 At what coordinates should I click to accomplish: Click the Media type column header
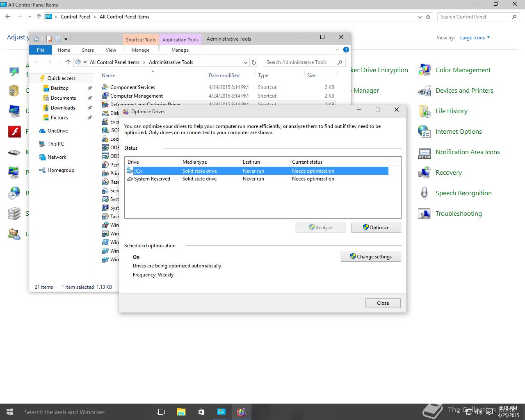click(210, 162)
